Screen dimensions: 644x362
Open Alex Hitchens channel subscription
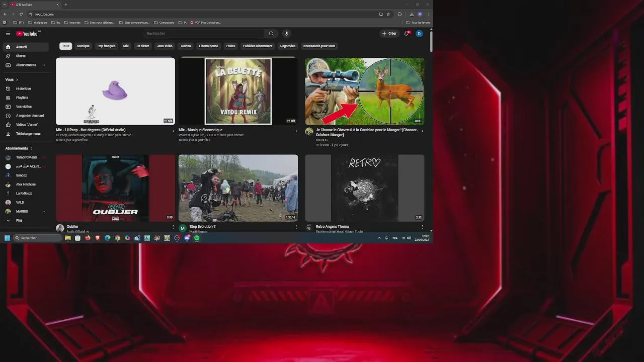27,185
